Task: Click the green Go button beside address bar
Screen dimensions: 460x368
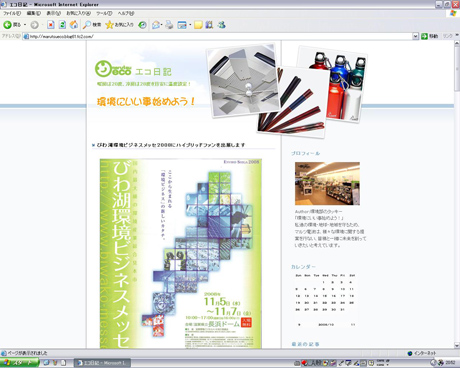Action: pos(430,36)
